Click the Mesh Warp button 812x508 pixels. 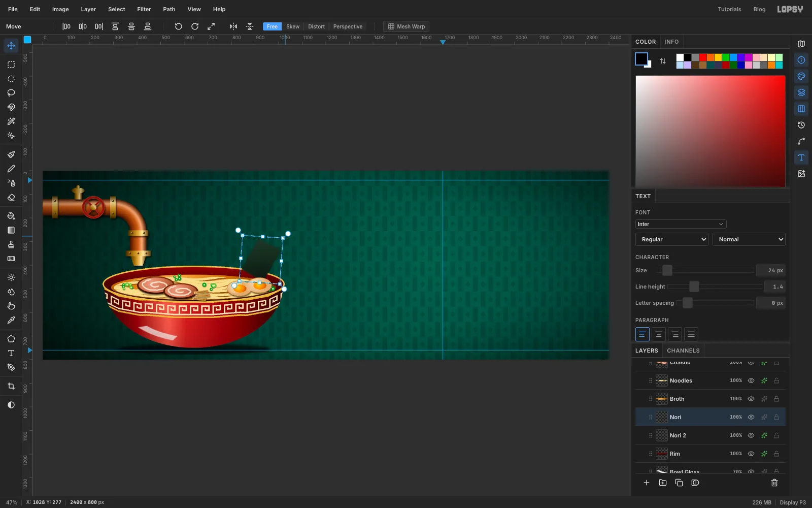coord(406,26)
